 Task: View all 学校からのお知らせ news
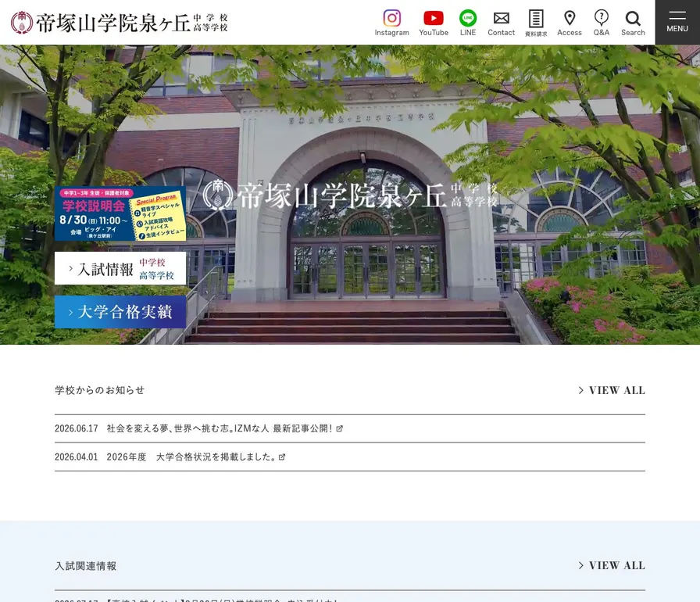pos(612,390)
